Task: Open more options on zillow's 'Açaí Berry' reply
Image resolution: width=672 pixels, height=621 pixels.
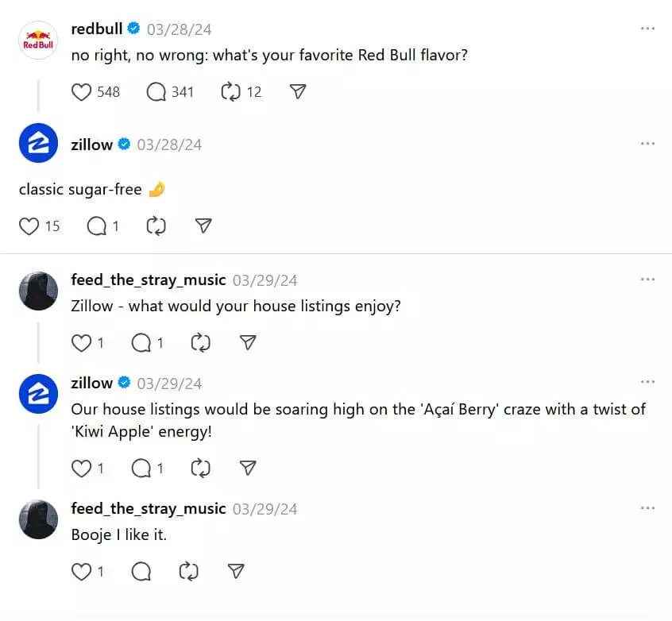Action: (x=647, y=382)
